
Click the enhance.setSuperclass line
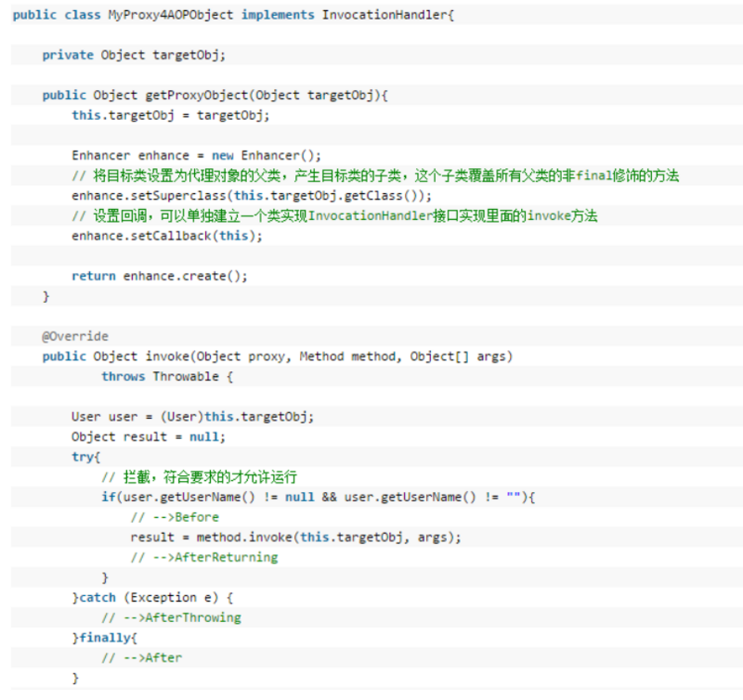coord(252,196)
